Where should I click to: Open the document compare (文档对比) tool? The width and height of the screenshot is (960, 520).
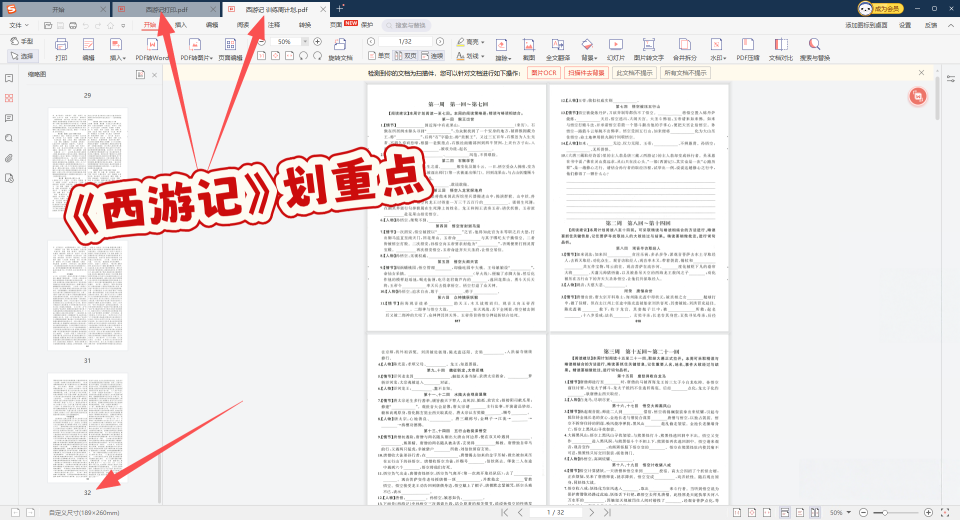pyautogui.click(x=781, y=49)
